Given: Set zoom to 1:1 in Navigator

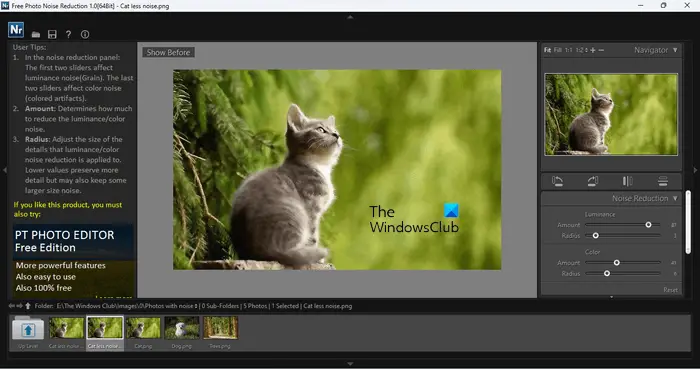Looking at the screenshot, I should (568, 50).
